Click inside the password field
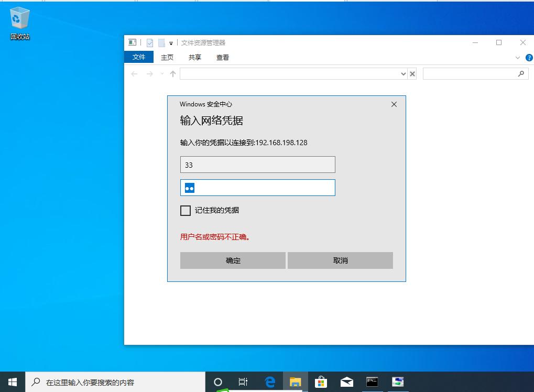The image size is (534, 392). point(257,187)
